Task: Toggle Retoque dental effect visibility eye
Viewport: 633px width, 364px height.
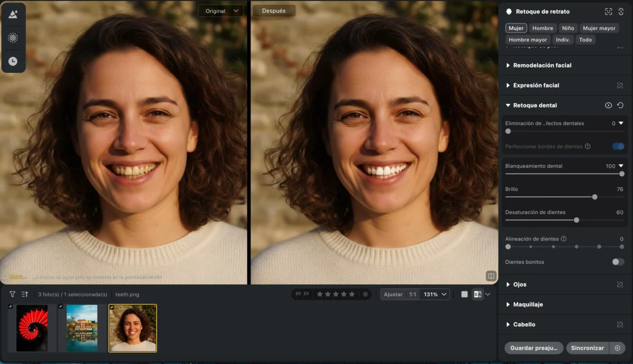Action: pos(608,106)
